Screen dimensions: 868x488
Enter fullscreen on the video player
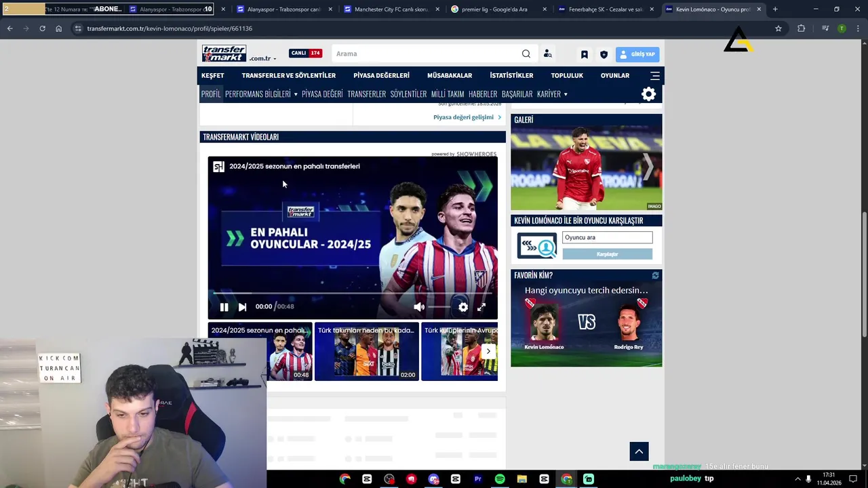(x=481, y=307)
